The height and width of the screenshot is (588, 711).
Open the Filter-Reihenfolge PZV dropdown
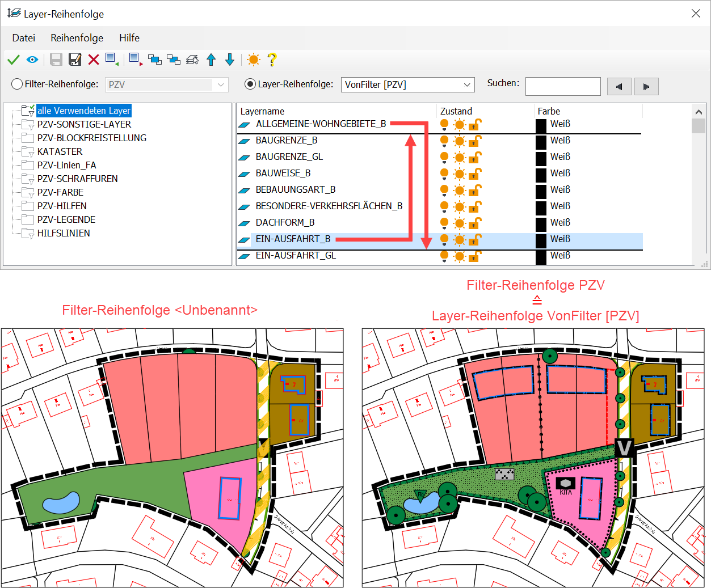[167, 84]
